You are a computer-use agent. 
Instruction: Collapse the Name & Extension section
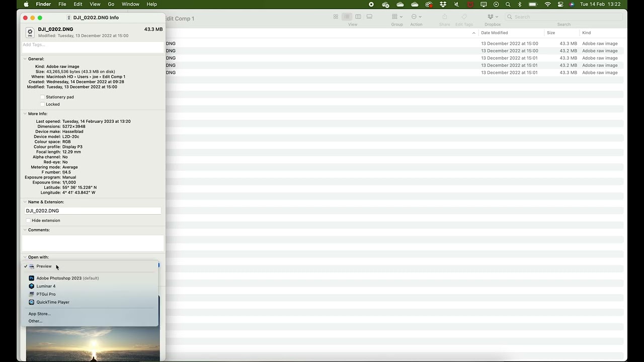[x=25, y=202]
